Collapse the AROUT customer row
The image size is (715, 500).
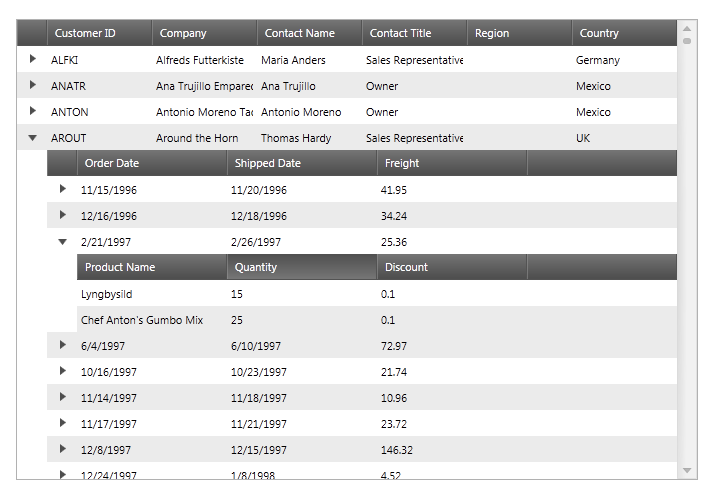point(32,138)
